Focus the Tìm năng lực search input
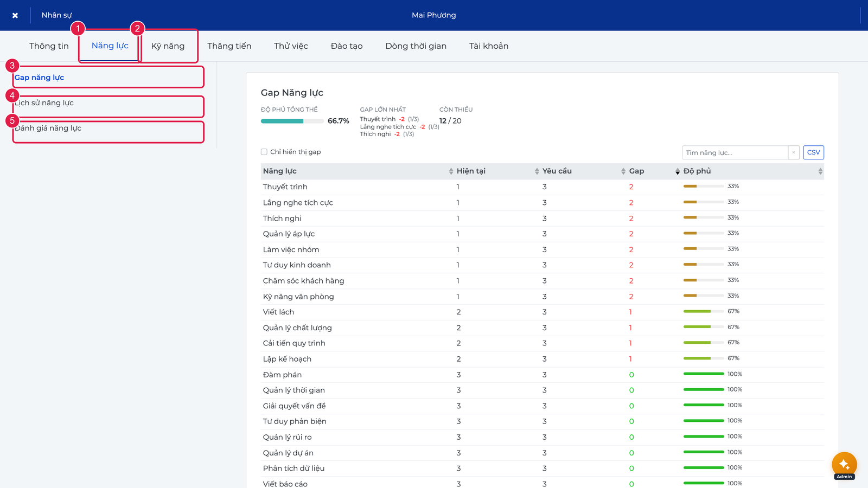Viewport: 868px width, 488px height. 735,152
